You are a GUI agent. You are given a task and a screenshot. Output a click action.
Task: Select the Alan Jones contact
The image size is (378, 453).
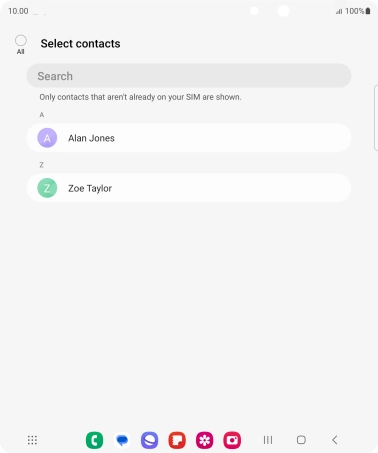click(x=189, y=138)
